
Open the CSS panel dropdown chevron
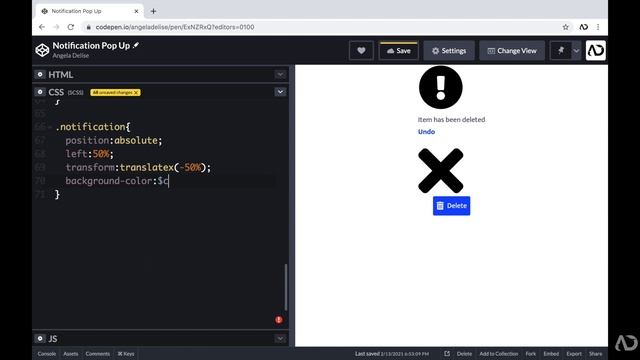280,92
